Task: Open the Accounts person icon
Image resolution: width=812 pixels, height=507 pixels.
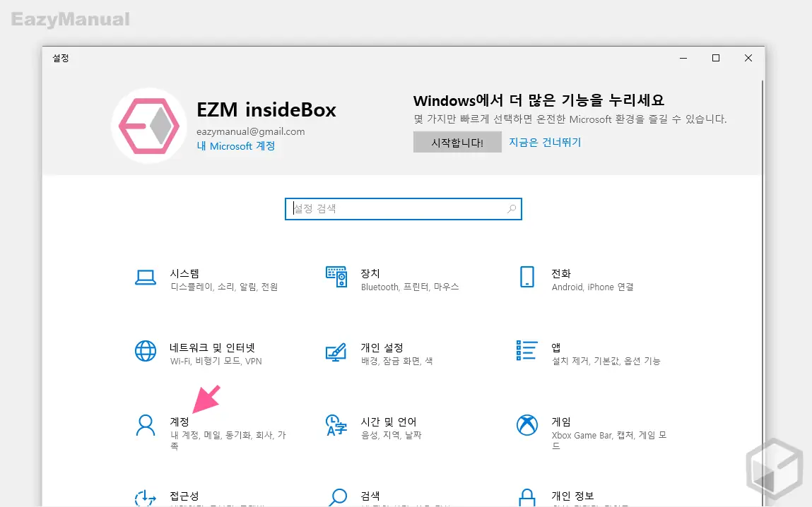Action: click(146, 425)
